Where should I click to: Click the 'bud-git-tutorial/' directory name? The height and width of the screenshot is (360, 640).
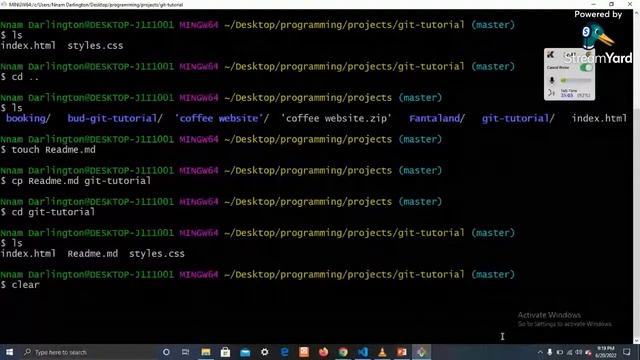tap(115, 118)
